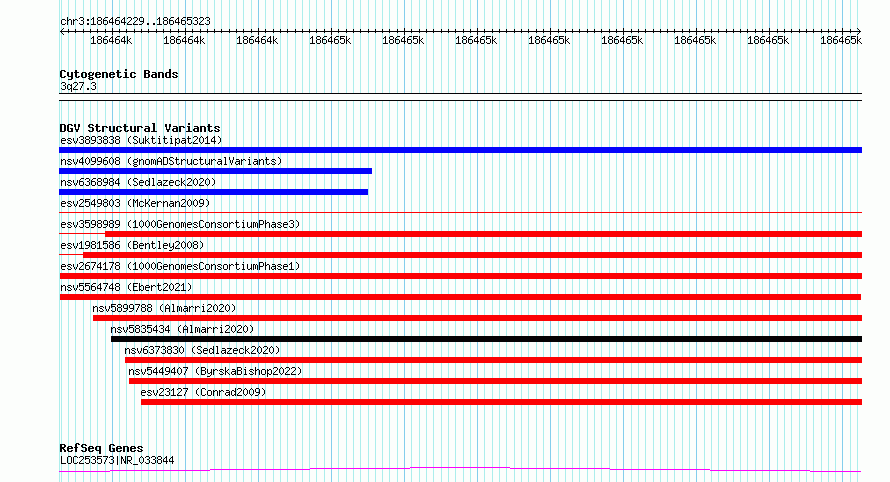
Task: Click the esv3893838 (Suktitipat2014) variant label
Action: point(141,140)
